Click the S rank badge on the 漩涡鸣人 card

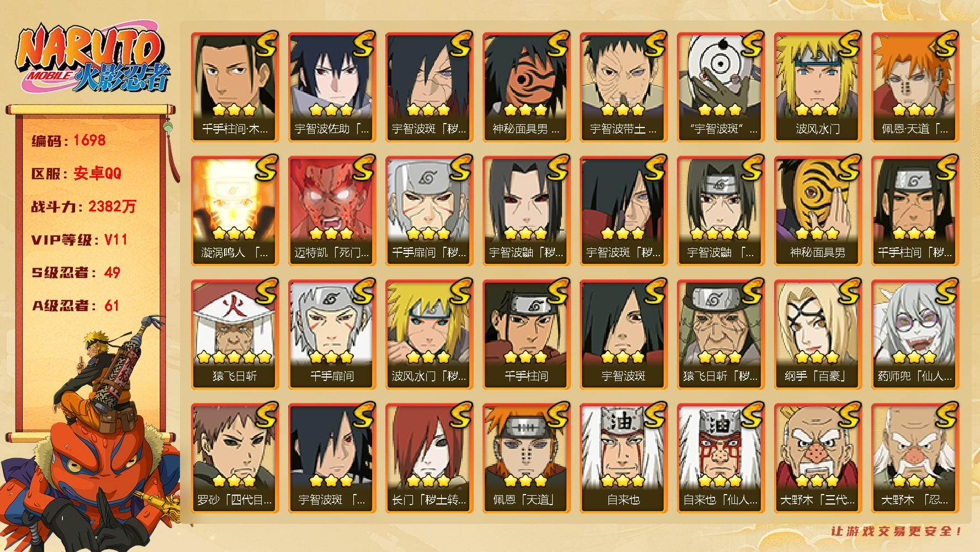point(265,167)
